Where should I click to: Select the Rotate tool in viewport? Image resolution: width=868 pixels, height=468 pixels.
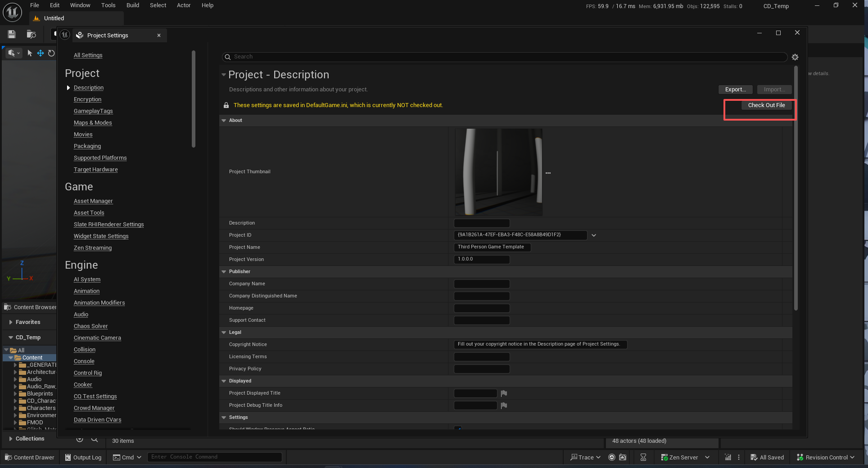coord(51,53)
